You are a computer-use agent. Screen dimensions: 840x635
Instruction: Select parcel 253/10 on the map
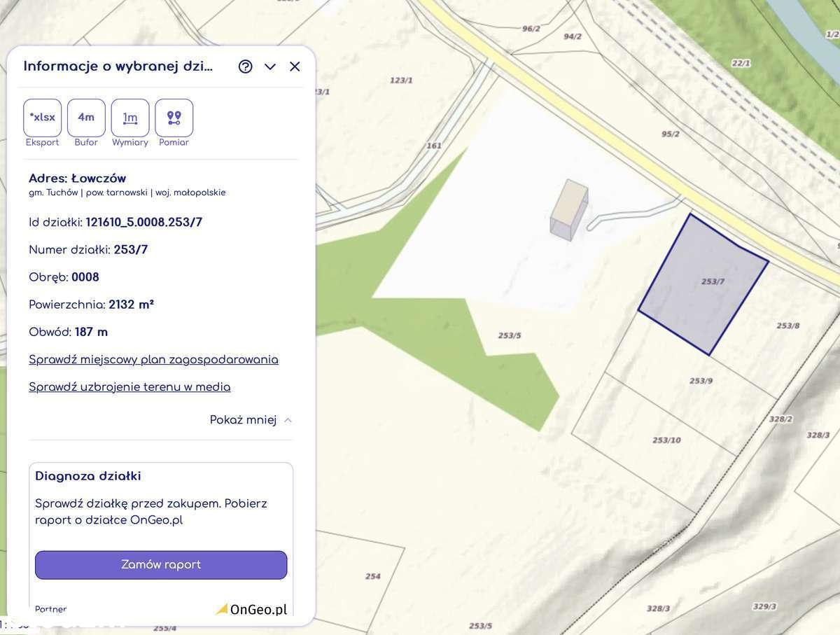[x=666, y=440]
